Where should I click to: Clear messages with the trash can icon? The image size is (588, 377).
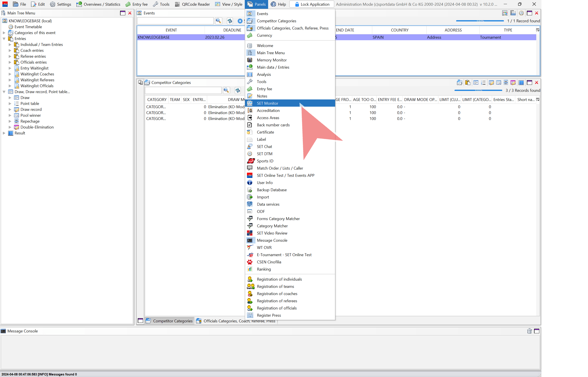[x=529, y=331]
